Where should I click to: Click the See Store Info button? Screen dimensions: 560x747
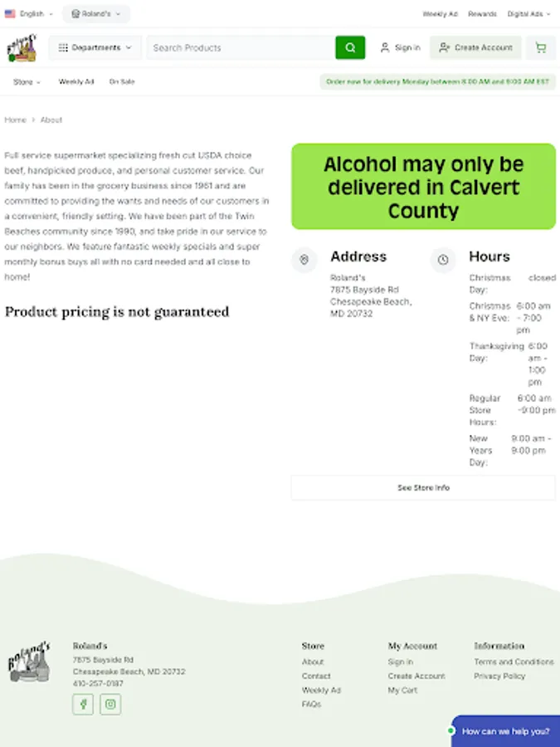pos(423,487)
